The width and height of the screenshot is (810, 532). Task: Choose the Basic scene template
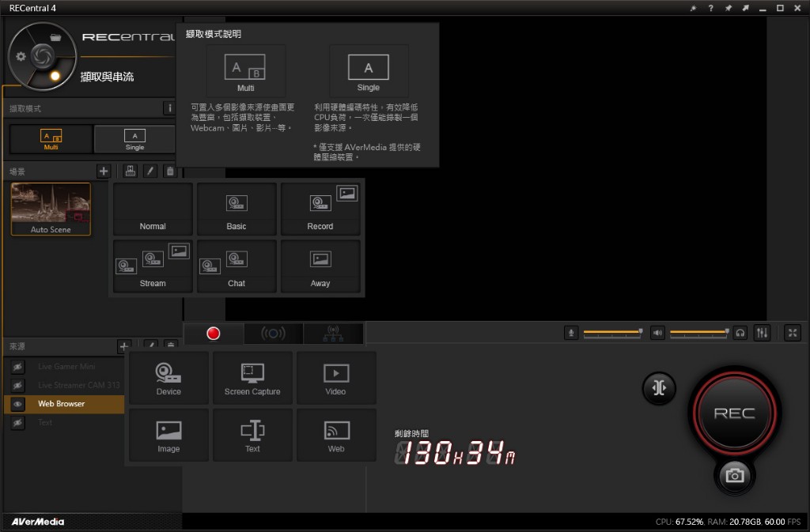pyautogui.click(x=237, y=209)
